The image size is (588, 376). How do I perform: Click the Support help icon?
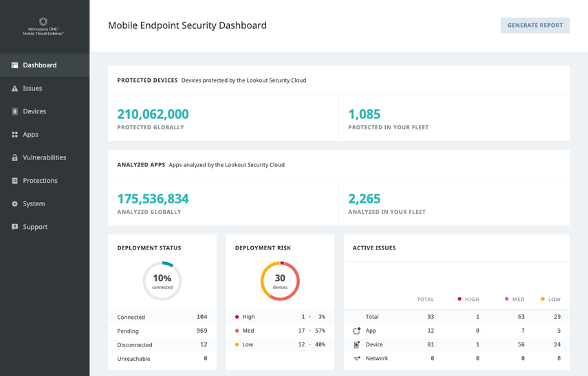[14, 227]
